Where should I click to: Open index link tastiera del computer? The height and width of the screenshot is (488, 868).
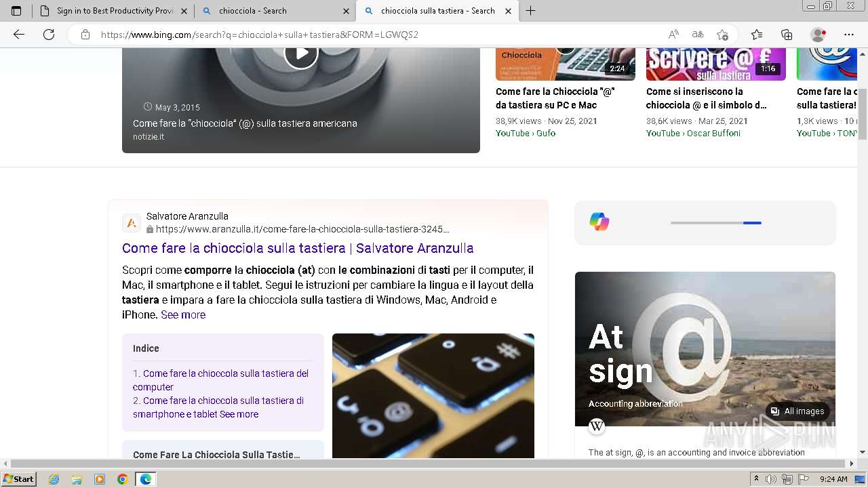(221, 380)
